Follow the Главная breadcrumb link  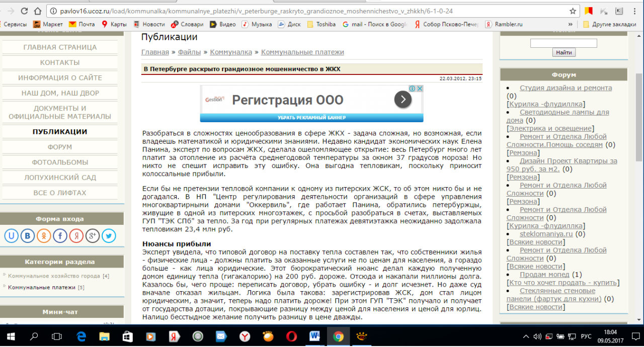[x=155, y=52]
